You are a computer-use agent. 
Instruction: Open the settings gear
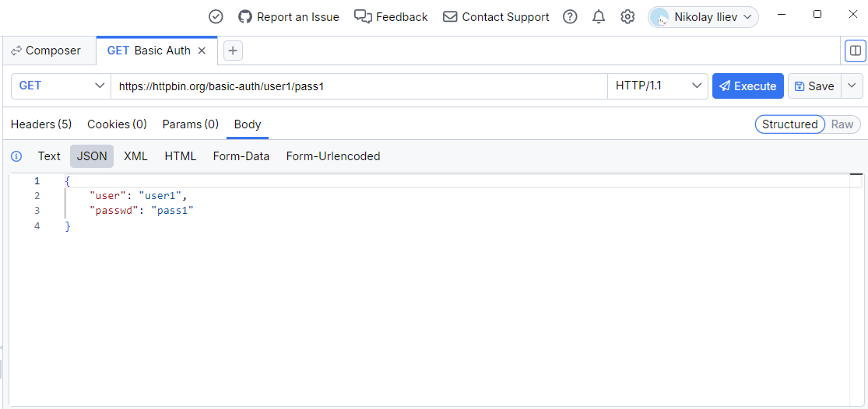(x=627, y=17)
